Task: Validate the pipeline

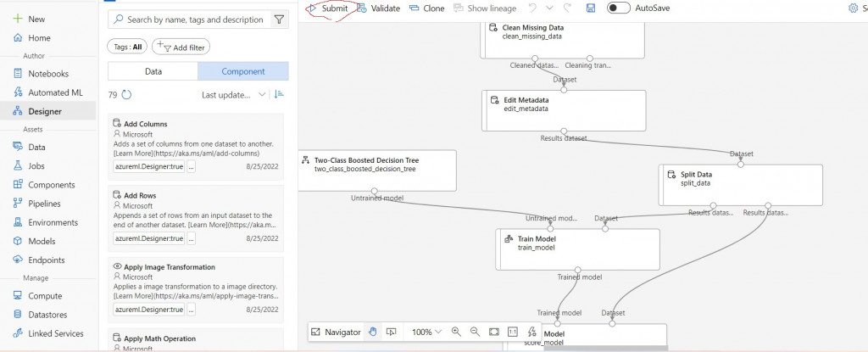Action: pyautogui.click(x=378, y=8)
